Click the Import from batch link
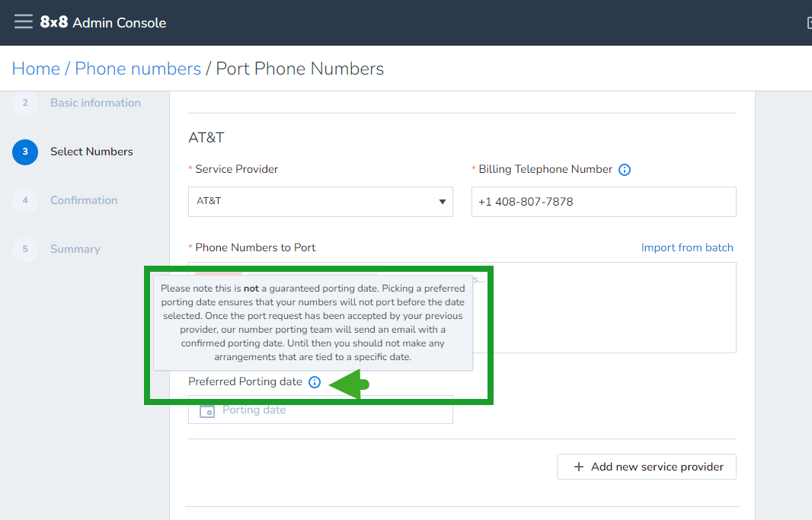 coord(687,247)
